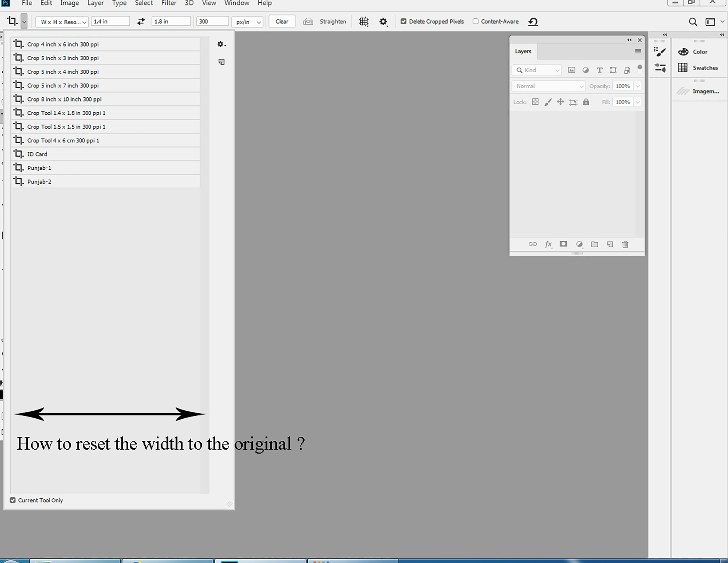The width and height of the screenshot is (728, 563).
Task: Open the blend mode dropdown showing Normal
Action: tap(548, 86)
